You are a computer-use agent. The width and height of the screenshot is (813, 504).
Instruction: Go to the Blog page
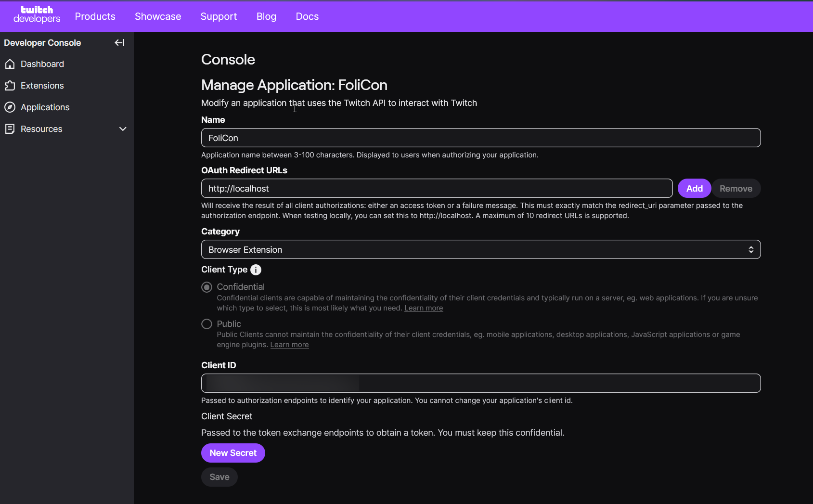[266, 16]
